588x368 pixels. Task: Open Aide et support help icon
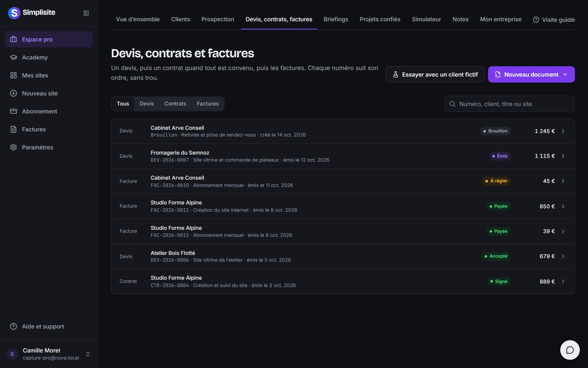pos(13,326)
